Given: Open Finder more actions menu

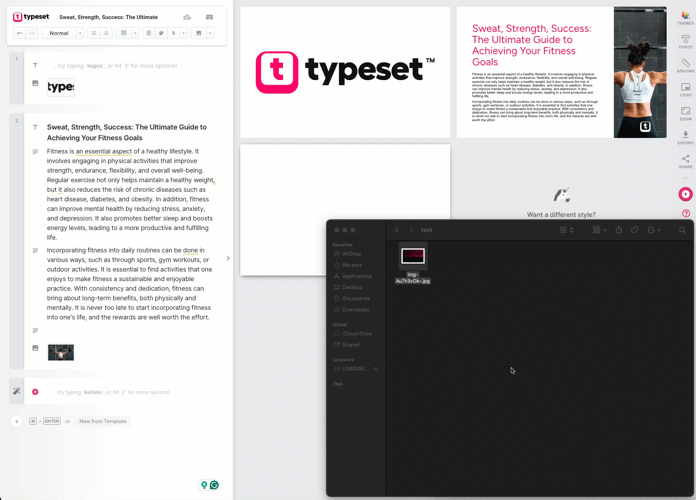Looking at the screenshot, I should pyautogui.click(x=654, y=230).
